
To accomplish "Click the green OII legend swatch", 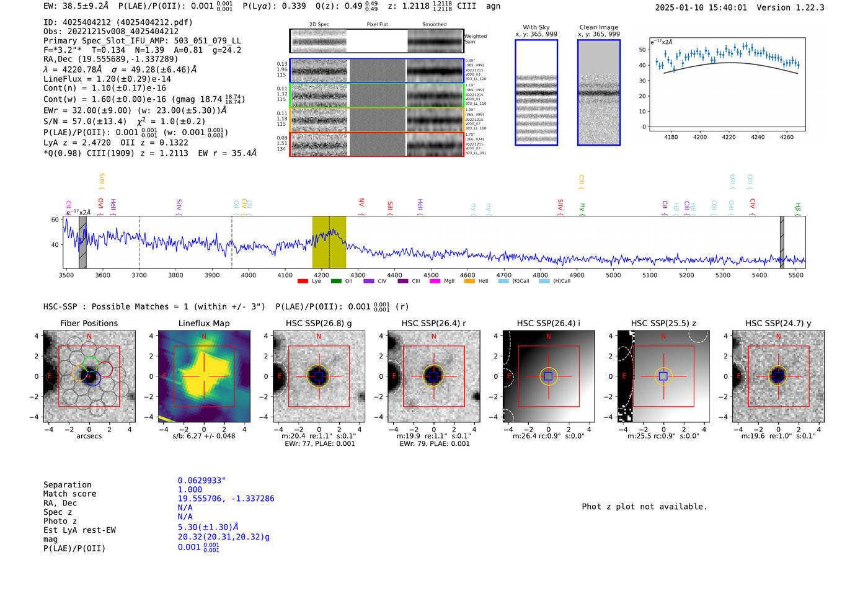I will coord(336,281).
